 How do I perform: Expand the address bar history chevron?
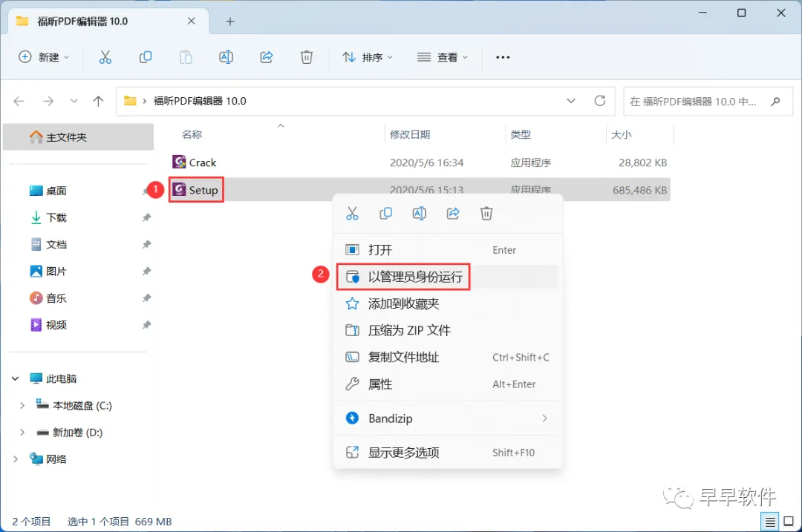click(x=571, y=101)
